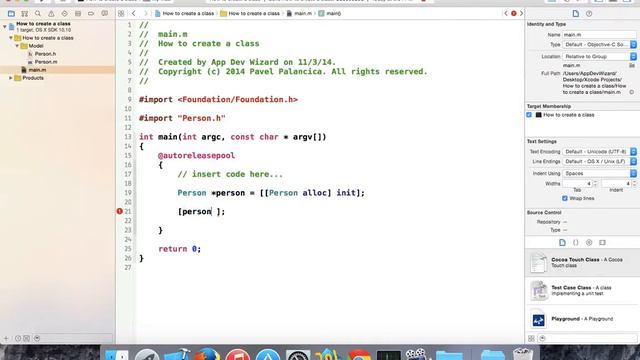The width and height of the screenshot is (640, 360).
Task: Open the file Type dropdown
Action: 599,44
